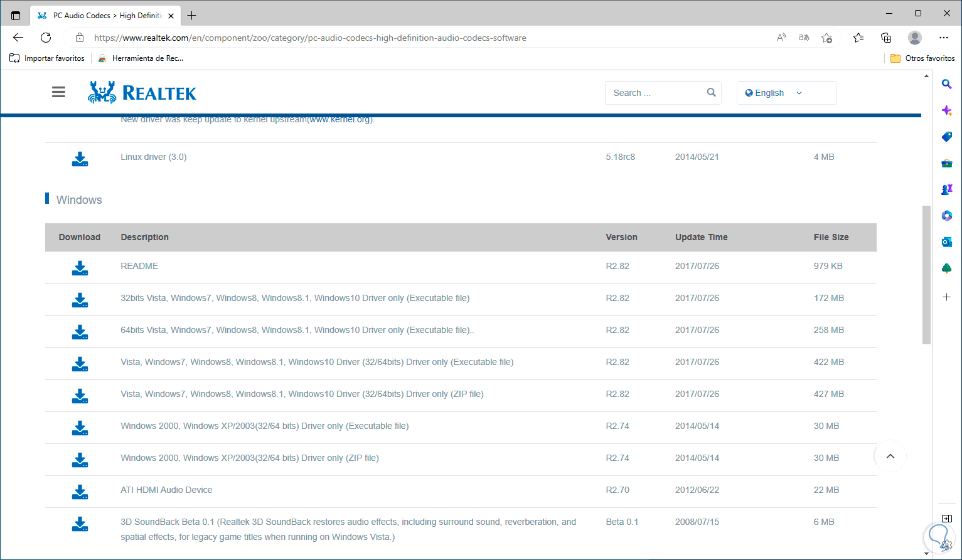
Task: Open the Realtek hamburger menu
Action: pos(58,93)
